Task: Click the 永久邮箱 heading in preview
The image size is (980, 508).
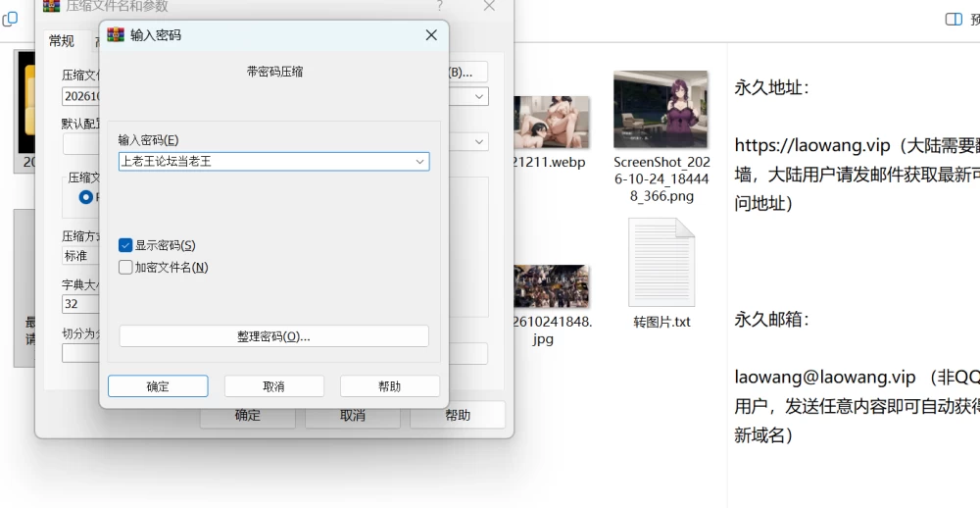Action: pos(772,320)
